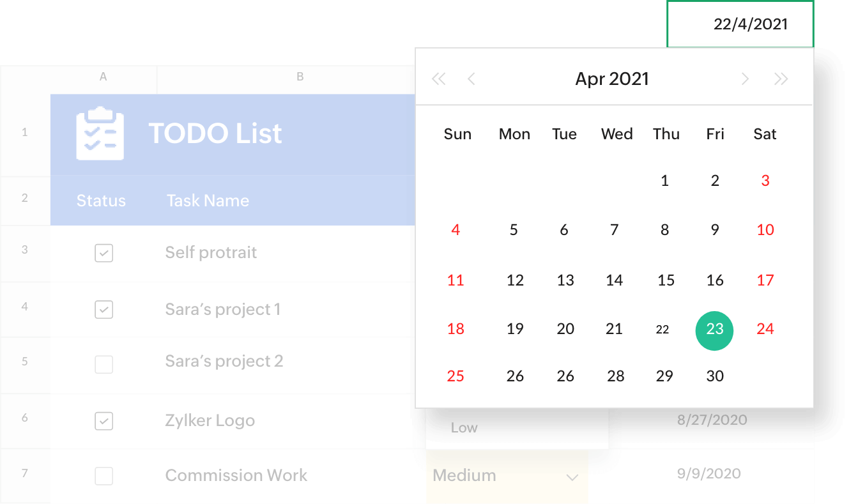
Task: Click the highlighted date 23
Action: (x=714, y=329)
